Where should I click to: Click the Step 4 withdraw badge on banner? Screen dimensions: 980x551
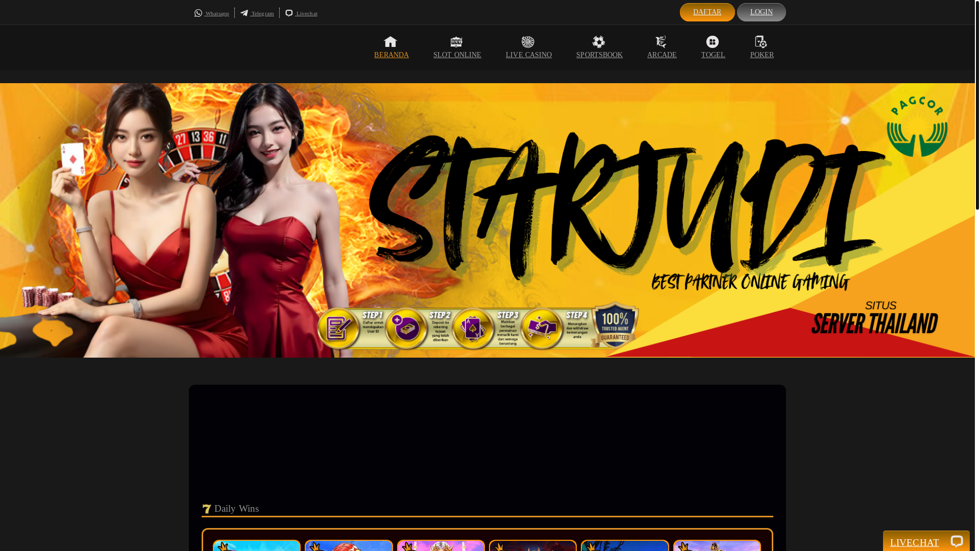(x=542, y=329)
